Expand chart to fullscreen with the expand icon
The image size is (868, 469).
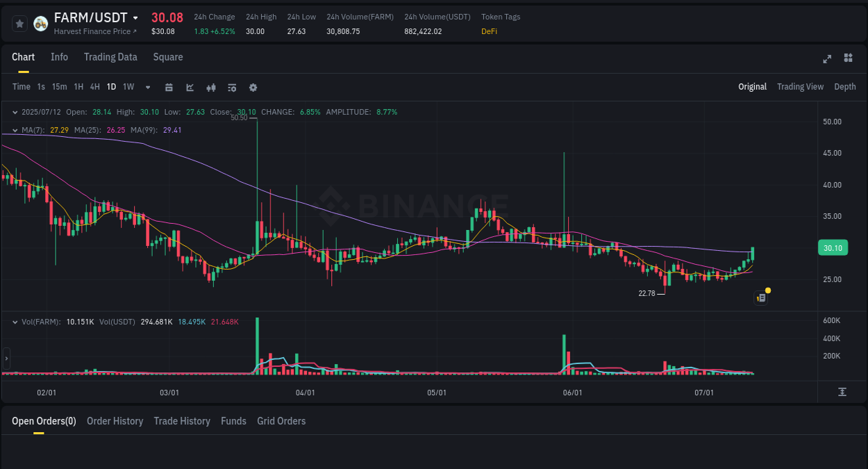(x=826, y=59)
